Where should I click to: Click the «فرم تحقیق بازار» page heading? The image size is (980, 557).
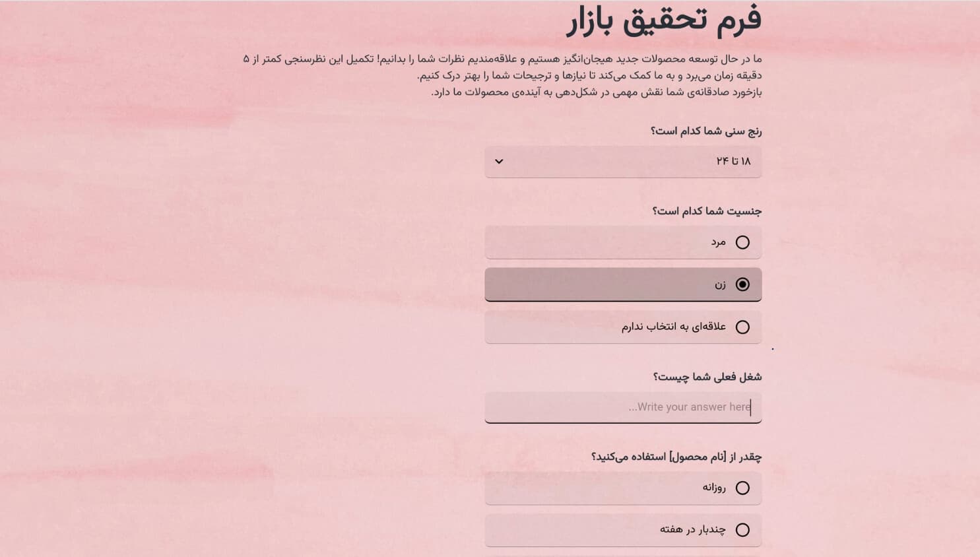pos(664,20)
